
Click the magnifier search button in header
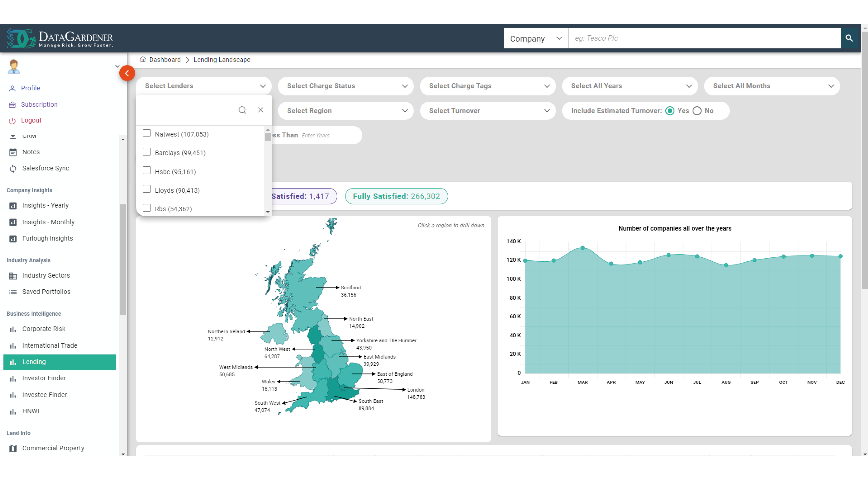[849, 38]
